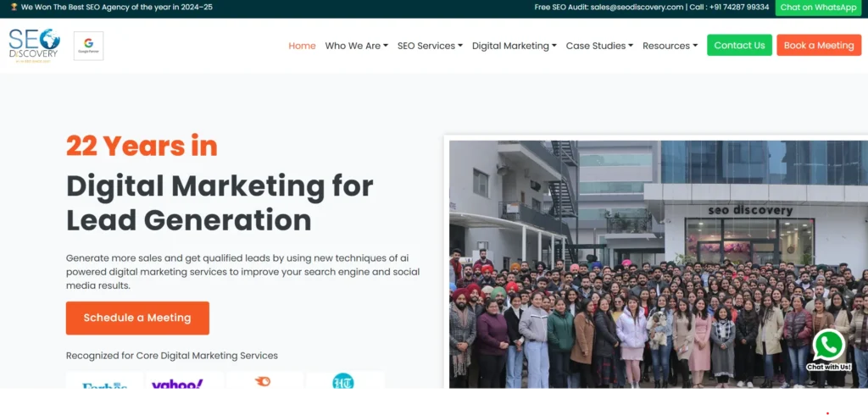The width and height of the screenshot is (868, 415).
Task: Click the sales@seodiscovery.com email link
Action: (x=637, y=7)
